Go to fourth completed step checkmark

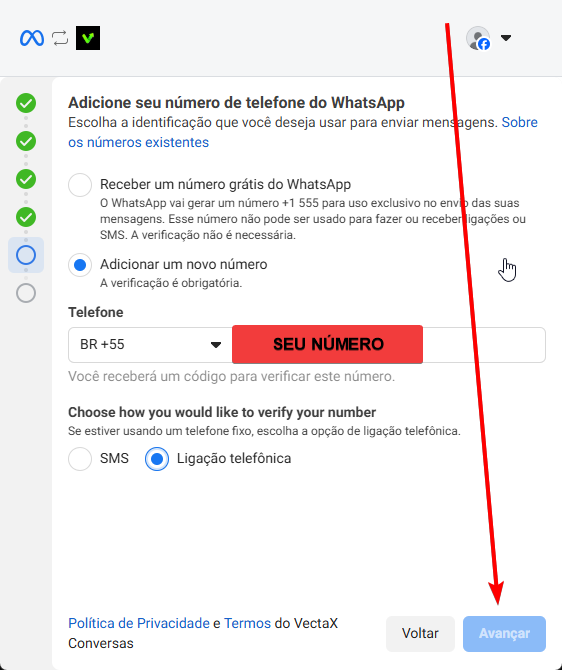pyautogui.click(x=26, y=217)
